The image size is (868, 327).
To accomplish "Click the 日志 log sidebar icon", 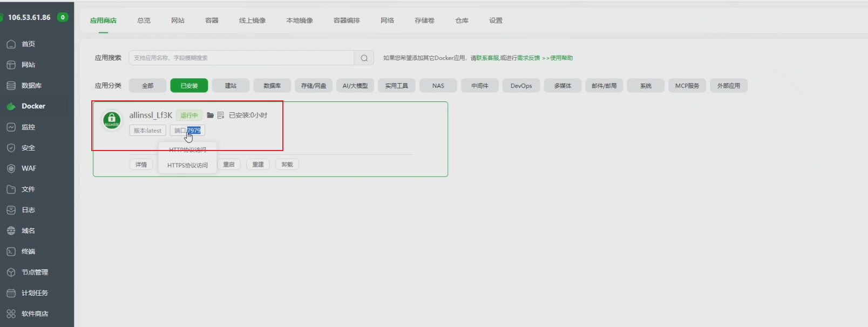I will point(11,210).
